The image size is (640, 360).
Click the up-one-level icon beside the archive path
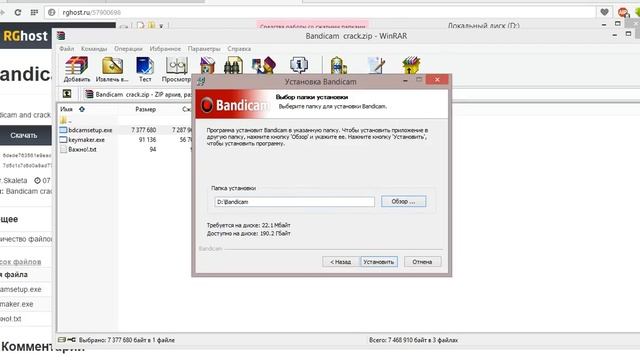(x=67, y=94)
